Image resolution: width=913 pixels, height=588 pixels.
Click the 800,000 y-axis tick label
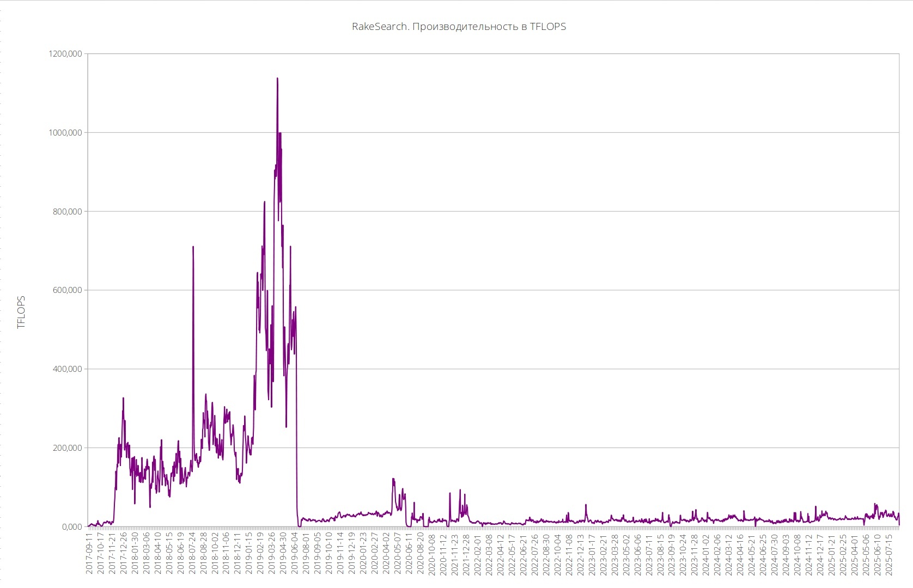point(67,212)
